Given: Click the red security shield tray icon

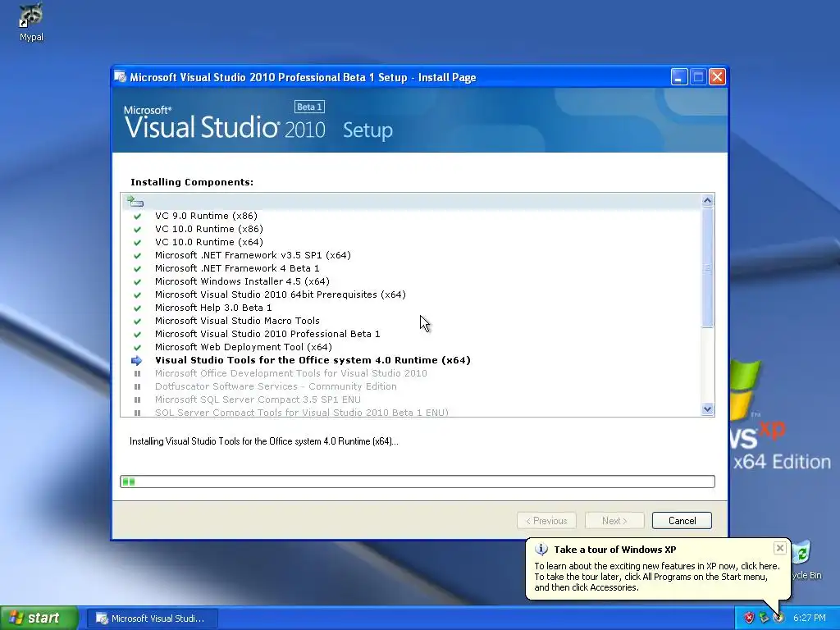Looking at the screenshot, I should click(x=749, y=618).
